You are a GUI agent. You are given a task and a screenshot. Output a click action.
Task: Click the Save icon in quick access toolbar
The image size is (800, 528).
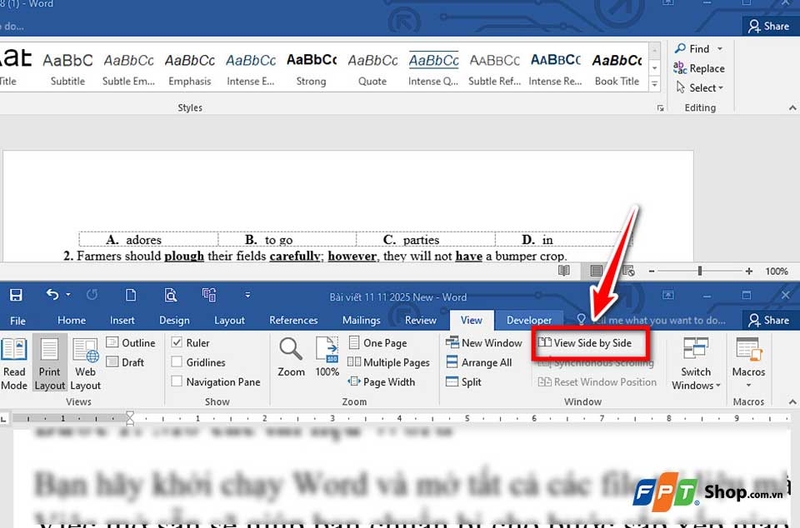click(16, 295)
